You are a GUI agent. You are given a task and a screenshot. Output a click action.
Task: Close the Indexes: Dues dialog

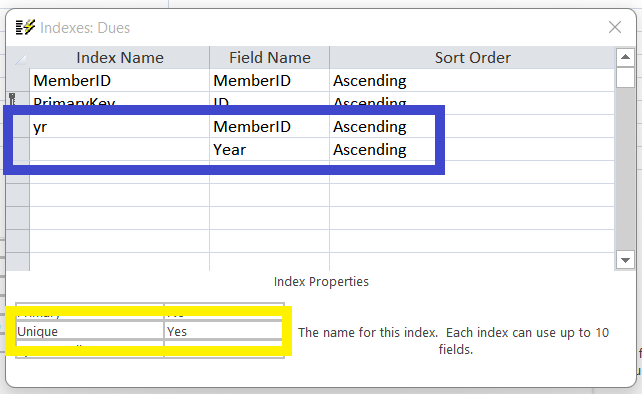click(615, 27)
